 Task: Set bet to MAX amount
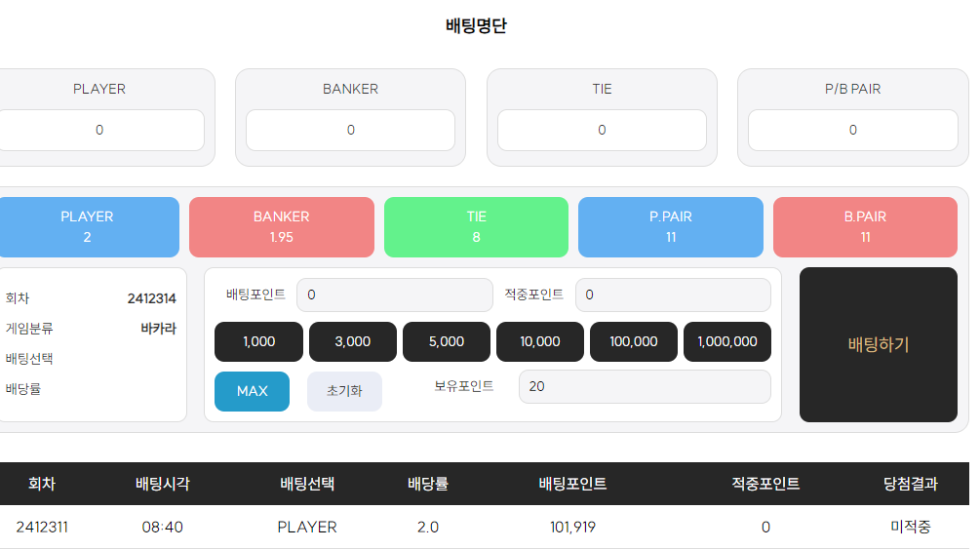click(252, 391)
